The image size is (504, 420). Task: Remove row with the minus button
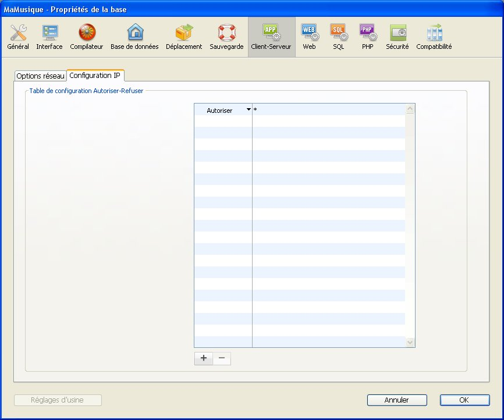tap(222, 358)
